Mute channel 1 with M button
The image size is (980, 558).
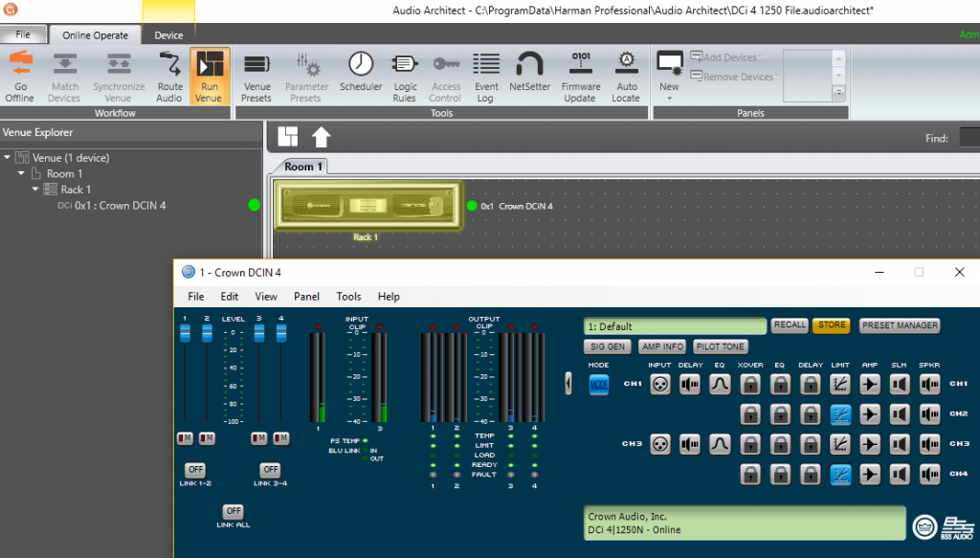point(185,438)
